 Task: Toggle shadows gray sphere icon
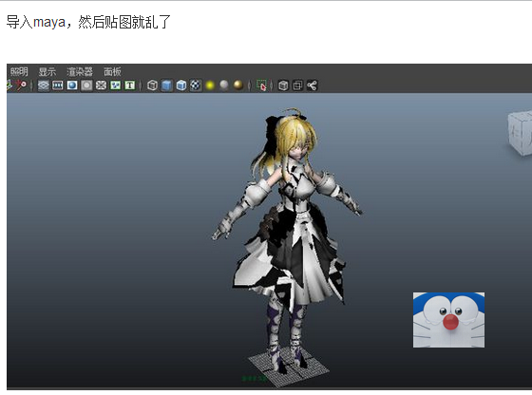(x=224, y=85)
